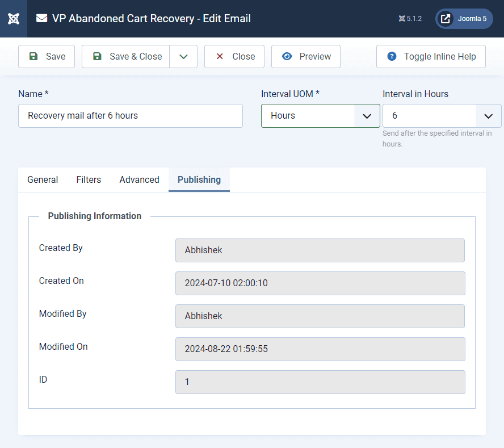Click the 'Modified On' label
This screenshot has width=504, height=448.
64,347
